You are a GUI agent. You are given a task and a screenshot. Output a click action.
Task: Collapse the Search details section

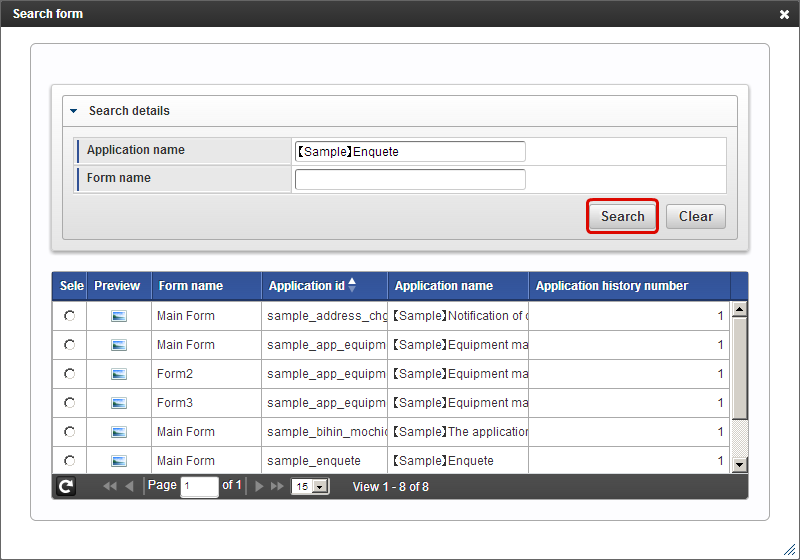tap(73, 111)
